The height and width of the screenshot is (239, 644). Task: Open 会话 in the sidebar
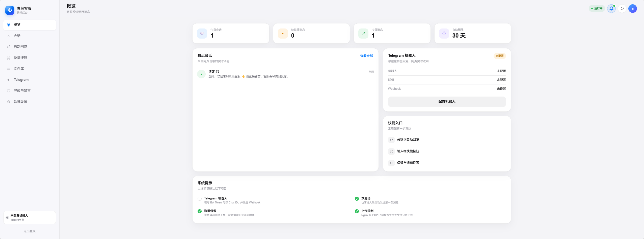(x=30, y=36)
